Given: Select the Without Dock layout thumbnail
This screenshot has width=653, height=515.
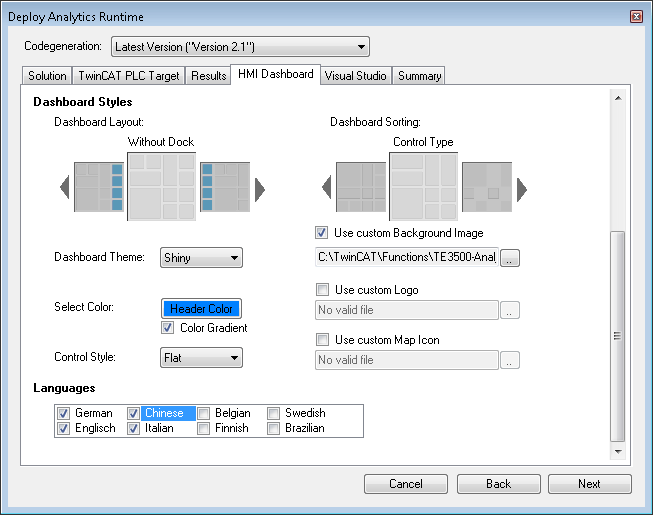Looking at the screenshot, I should [162, 186].
